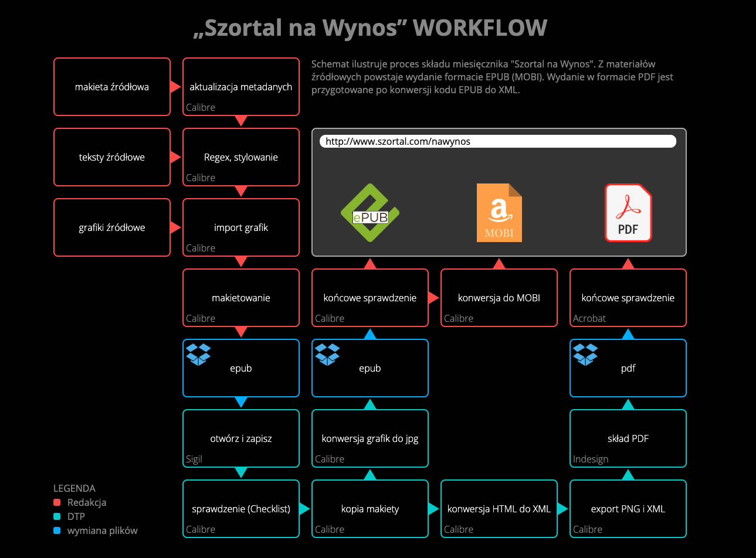The image size is (756, 558).
Task: Select the Regex, stylowanie step box
Action: click(241, 157)
